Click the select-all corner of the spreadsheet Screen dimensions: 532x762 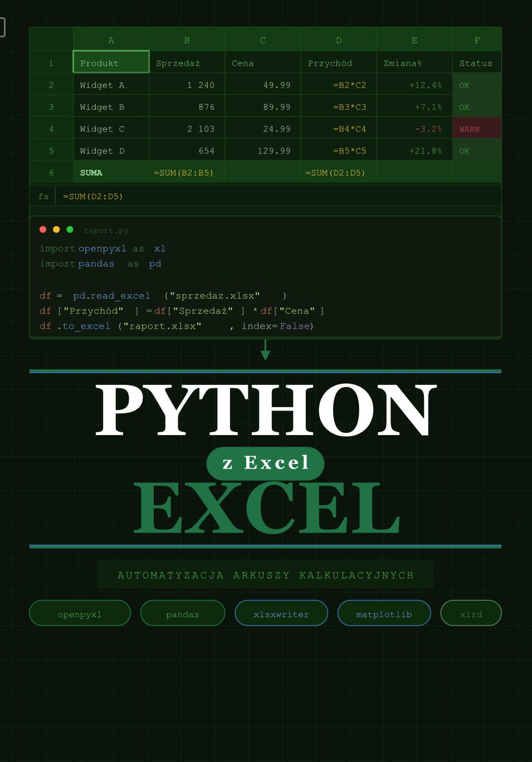(51, 40)
